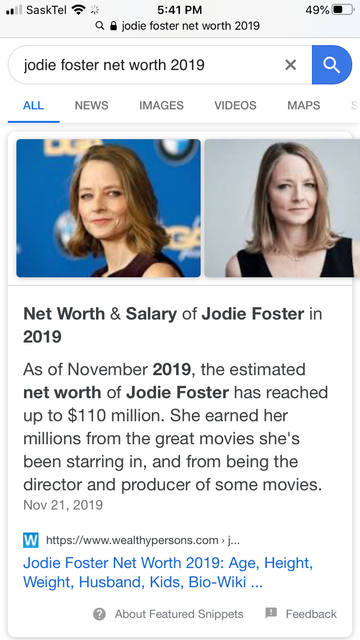Image resolution: width=360 pixels, height=640 pixels.
Task: Tap the wealthypersons.com URL text
Action: pyautogui.click(x=143, y=540)
